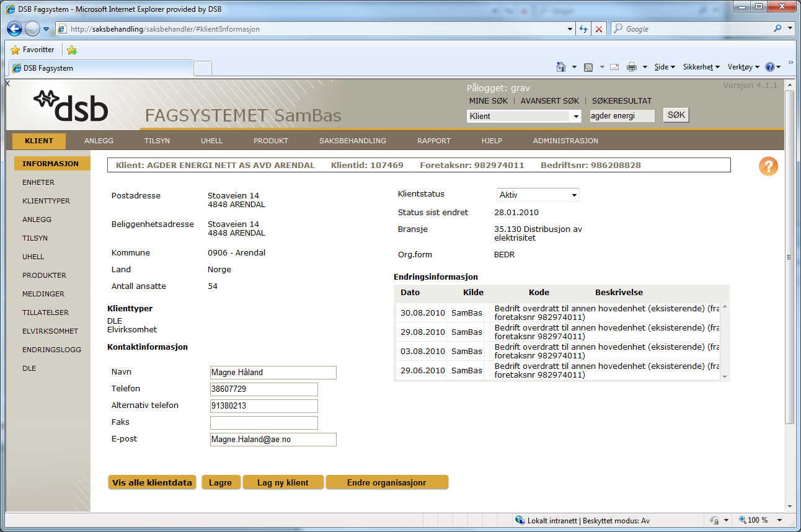This screenshot has width=801, height=532.
Task: Click the add-to-favorites bar star icon
Action: point(72,50)
